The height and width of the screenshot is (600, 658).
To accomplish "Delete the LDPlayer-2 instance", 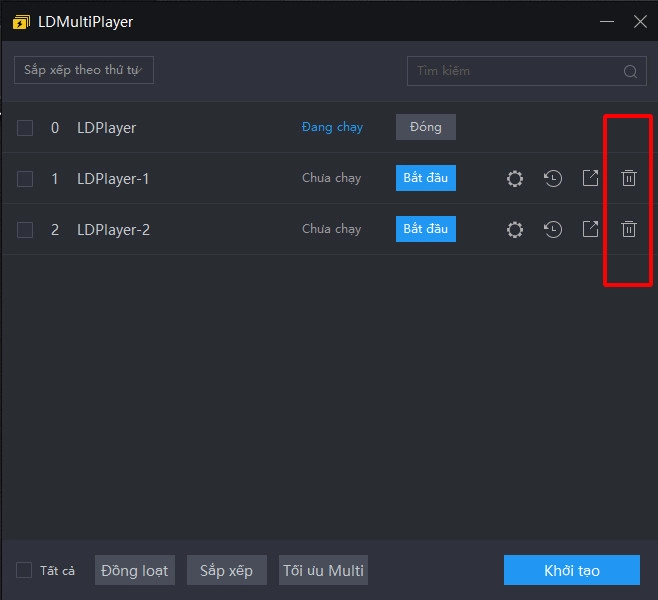I will tap(629, 230).
